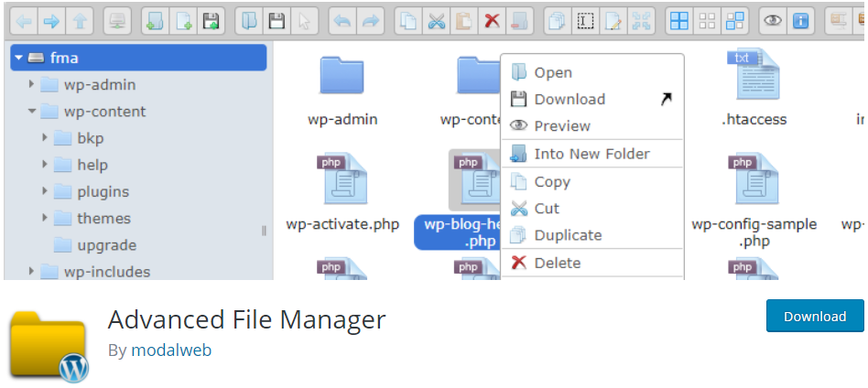
Task: Create a new folder via toolbar icon
Action: point(155,22)
